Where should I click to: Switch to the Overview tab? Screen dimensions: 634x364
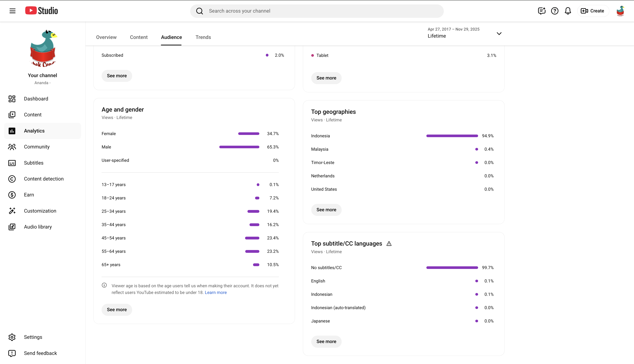106,37
